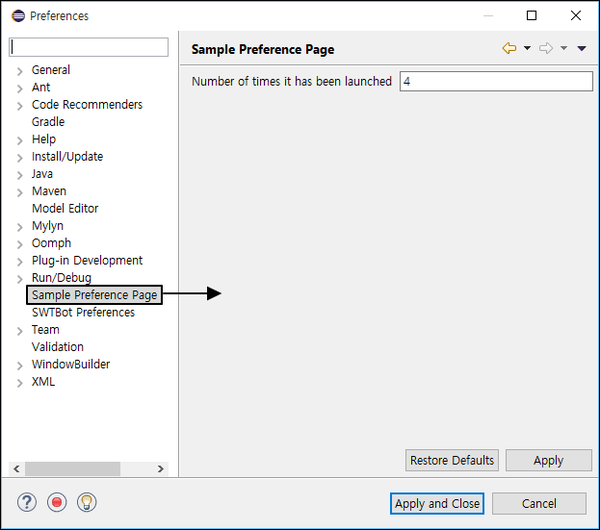The height and width of the screenshot is (530, 600).
Task: Click the Cancel button
Action: pos(539,503)
